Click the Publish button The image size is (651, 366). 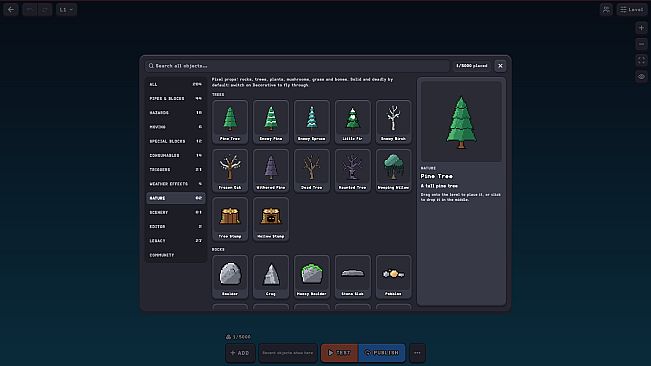tap(382, 353)
